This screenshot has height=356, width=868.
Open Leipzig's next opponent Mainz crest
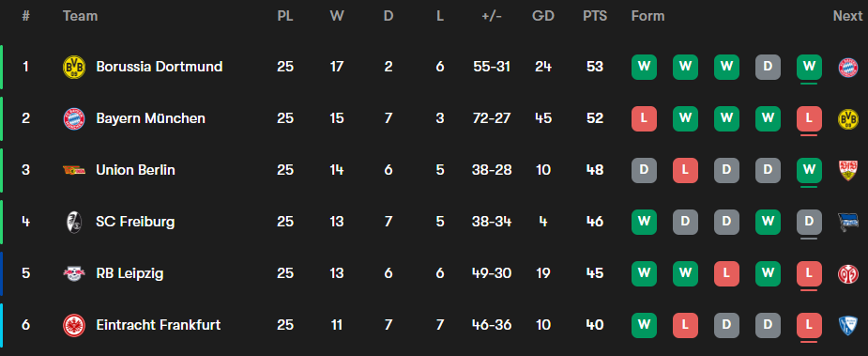tap(848, 273)
